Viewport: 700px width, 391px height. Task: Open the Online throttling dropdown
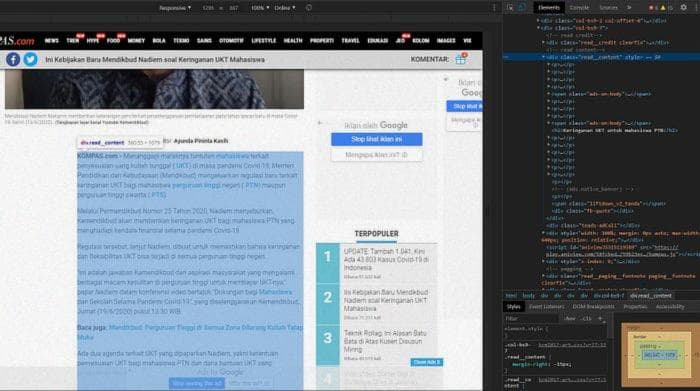point(285,8)
